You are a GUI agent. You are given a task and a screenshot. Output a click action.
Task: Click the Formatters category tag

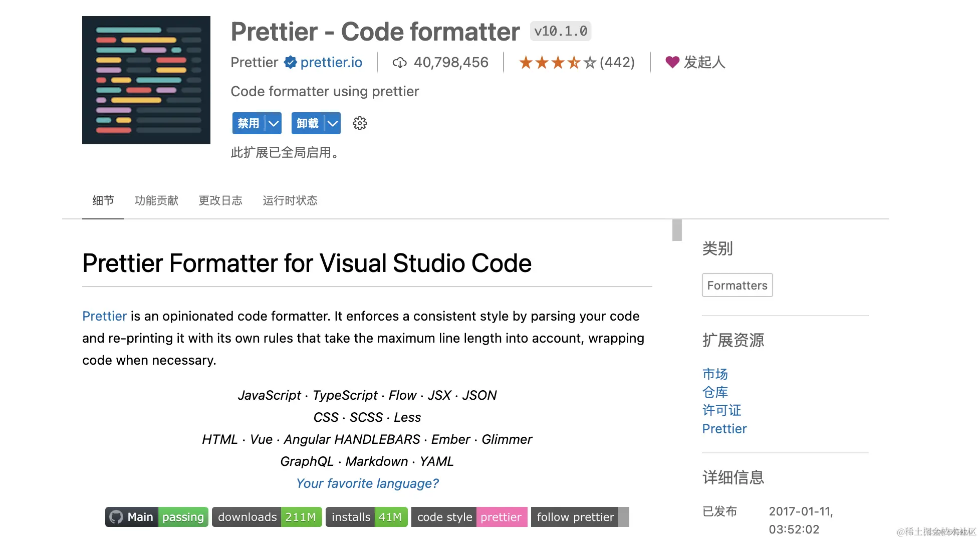737,285
